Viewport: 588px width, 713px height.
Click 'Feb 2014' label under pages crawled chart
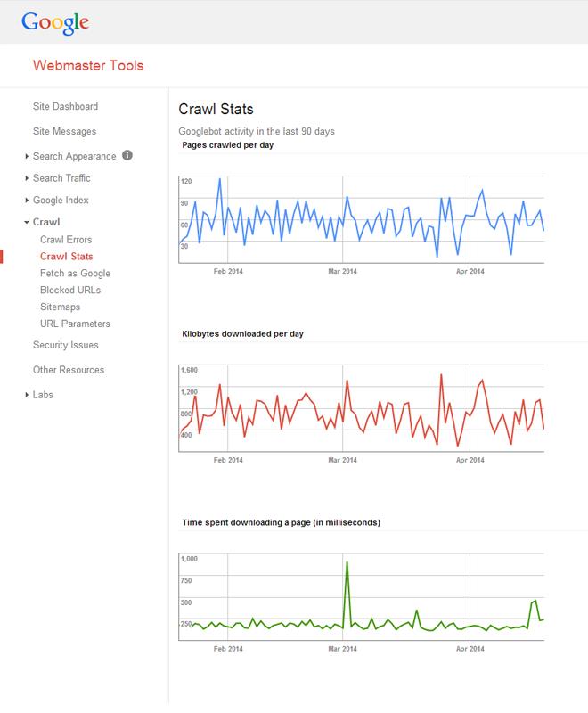click(228, 271)
